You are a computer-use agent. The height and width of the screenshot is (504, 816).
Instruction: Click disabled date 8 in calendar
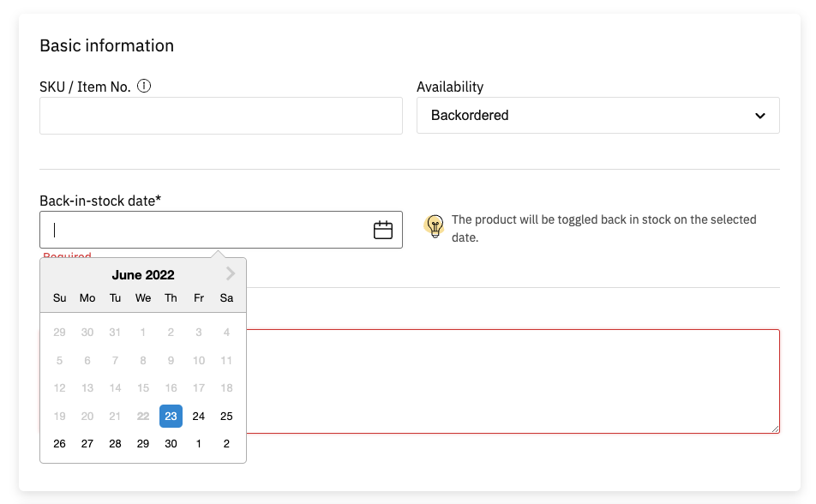point(143,360)
